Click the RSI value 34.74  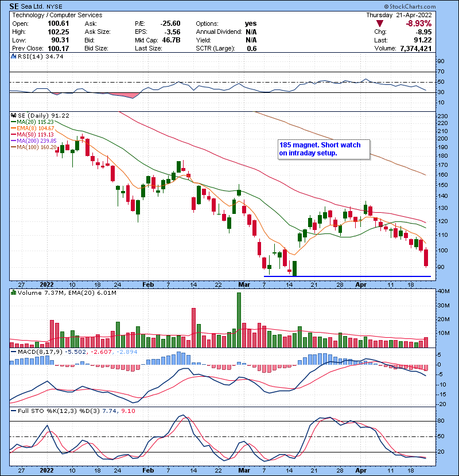[x=54, y=56]
